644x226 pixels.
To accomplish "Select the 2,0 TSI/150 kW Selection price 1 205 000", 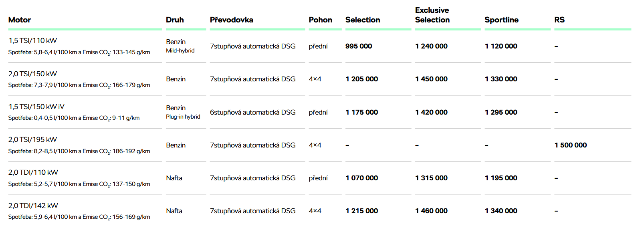I will pos(362,79).
